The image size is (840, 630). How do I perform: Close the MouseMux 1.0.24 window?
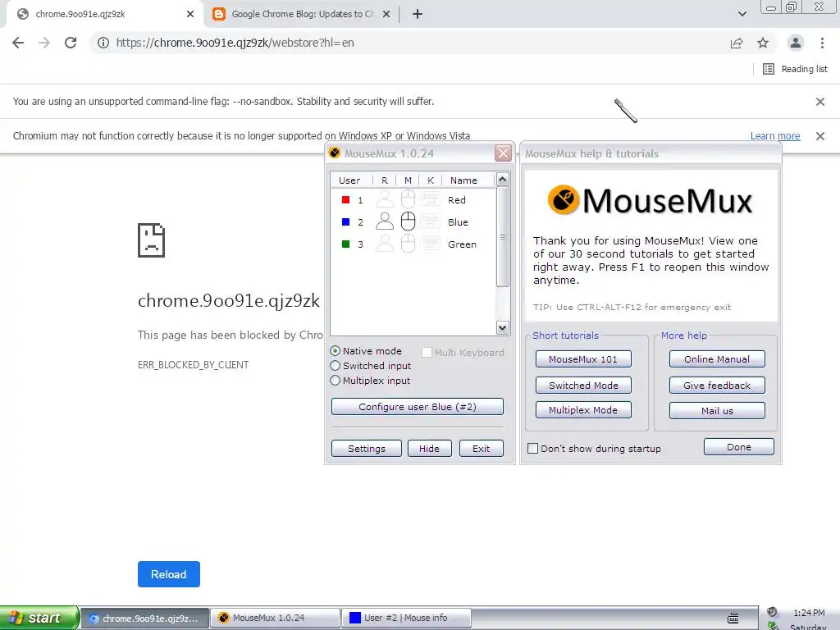pyautogui.click(x=503, y=153)
